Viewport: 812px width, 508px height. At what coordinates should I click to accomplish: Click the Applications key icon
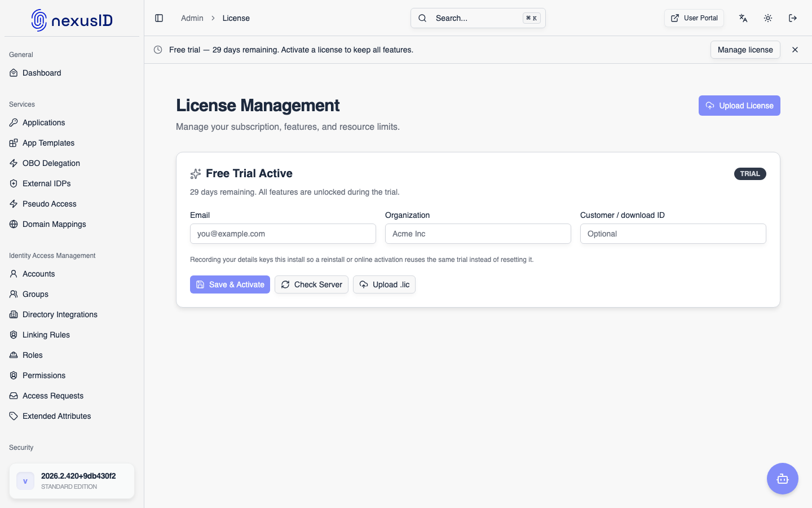14,122
